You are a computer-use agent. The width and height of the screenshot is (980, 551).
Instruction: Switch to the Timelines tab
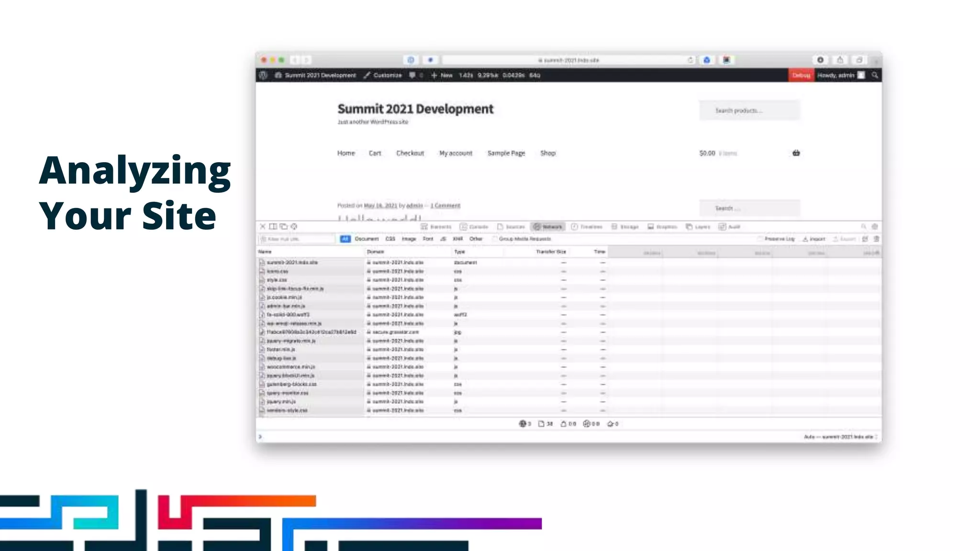[587, 227]
